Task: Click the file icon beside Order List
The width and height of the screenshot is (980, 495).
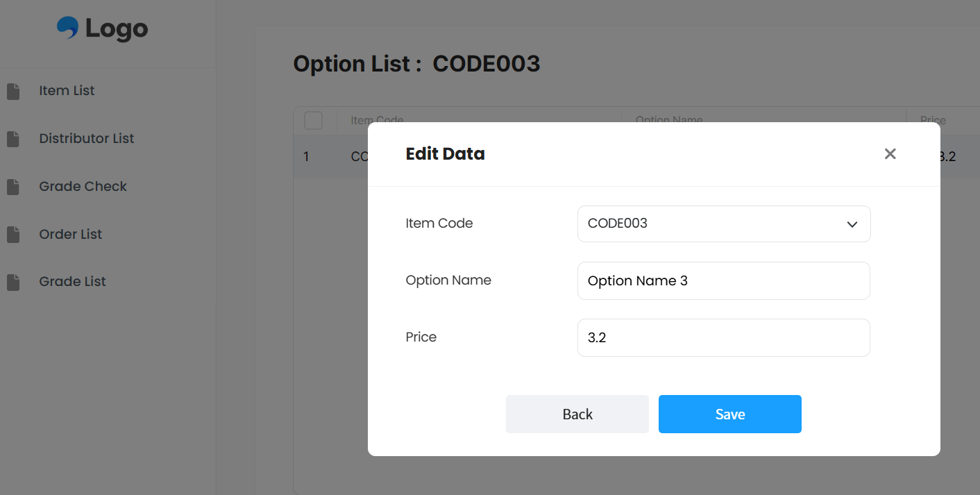Action: [x=13, y=235]
